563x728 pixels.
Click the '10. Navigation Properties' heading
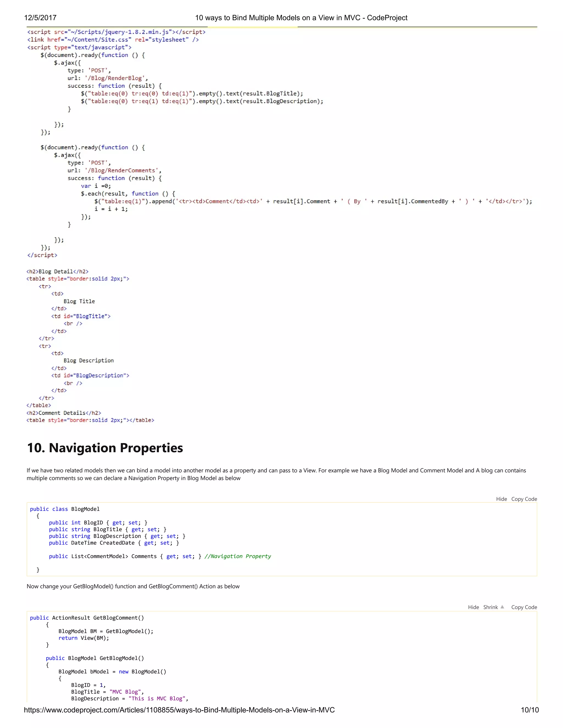click(105, 447)
